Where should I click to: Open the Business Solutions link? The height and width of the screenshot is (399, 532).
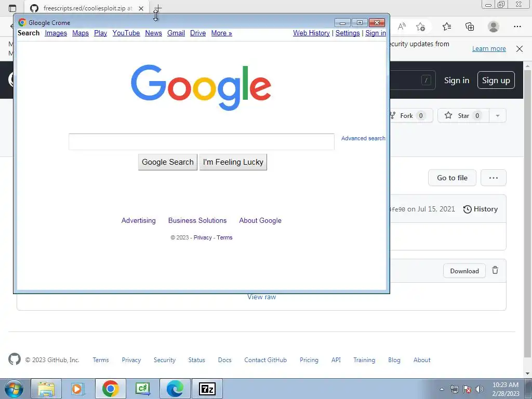[x=197, y=220]
